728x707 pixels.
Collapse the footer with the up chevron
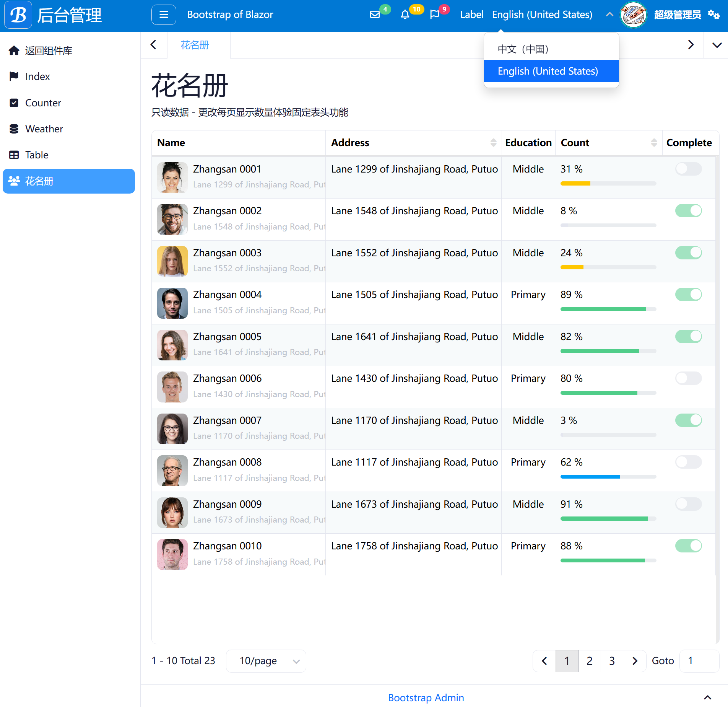(x=708, y=697)
